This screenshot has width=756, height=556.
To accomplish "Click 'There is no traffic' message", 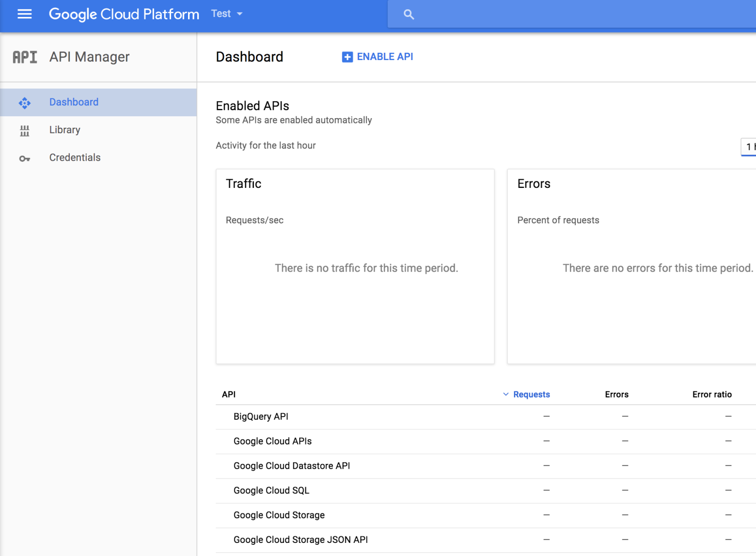I will (x=366, y=268).
